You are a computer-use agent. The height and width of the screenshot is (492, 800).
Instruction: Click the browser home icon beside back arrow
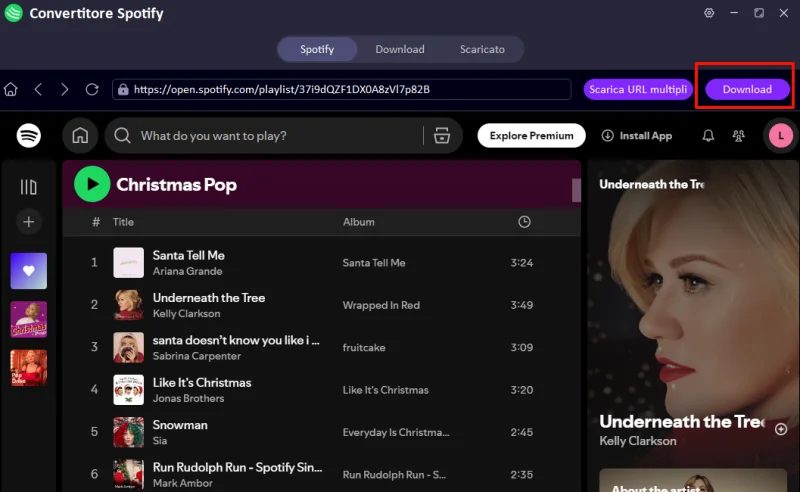[x=11, y=89]
